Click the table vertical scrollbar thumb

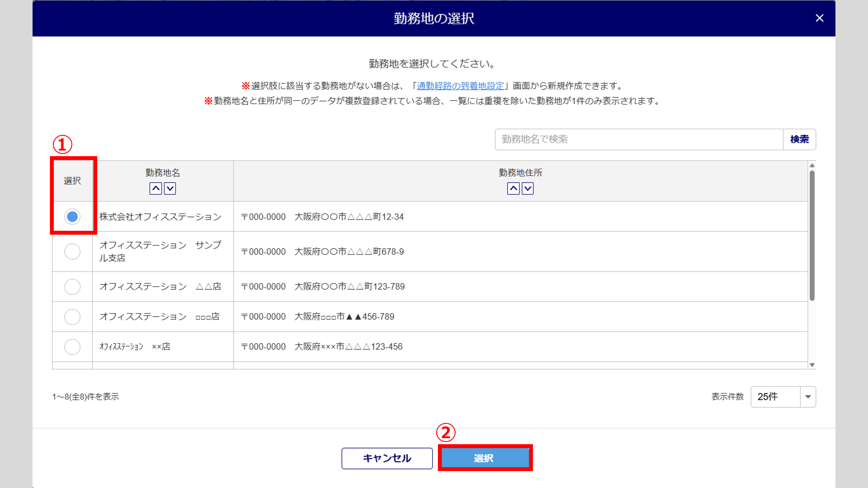pos(812,235)
